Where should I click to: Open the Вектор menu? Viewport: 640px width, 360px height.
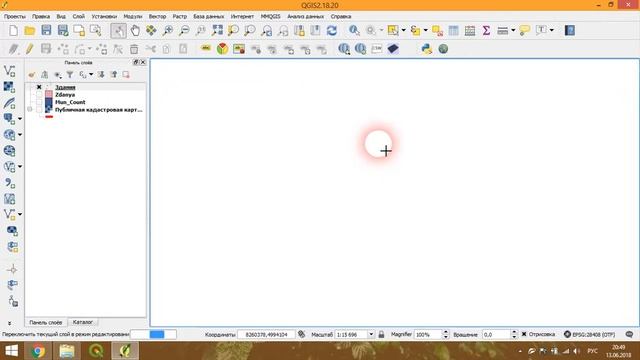pos(157,16)
